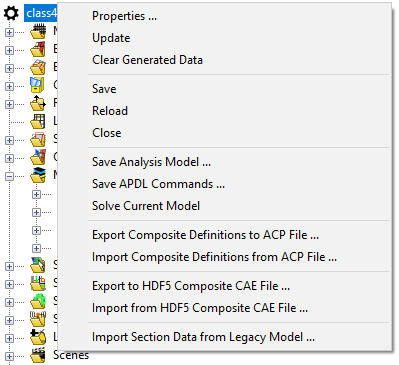
Task: Click the folder icon with coordinate axes arrows
Action: tap(38, 104)
